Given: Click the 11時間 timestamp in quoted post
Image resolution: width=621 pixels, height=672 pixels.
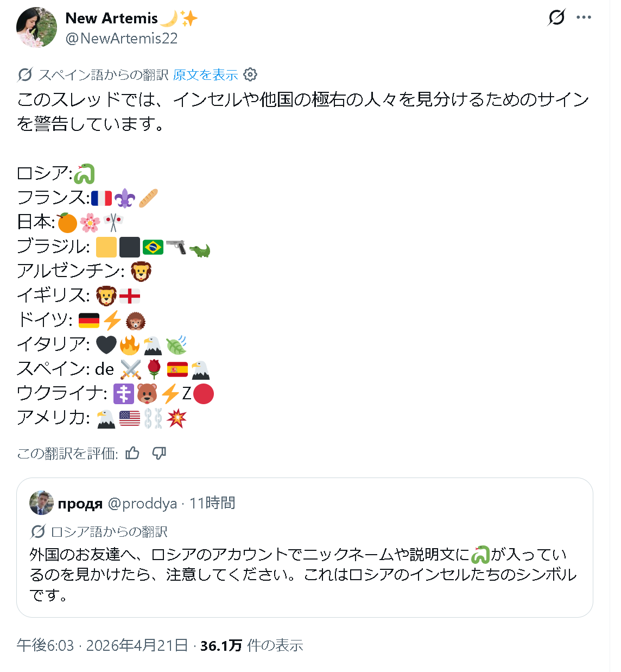Looking at the screenshot, I should point(212,503).
